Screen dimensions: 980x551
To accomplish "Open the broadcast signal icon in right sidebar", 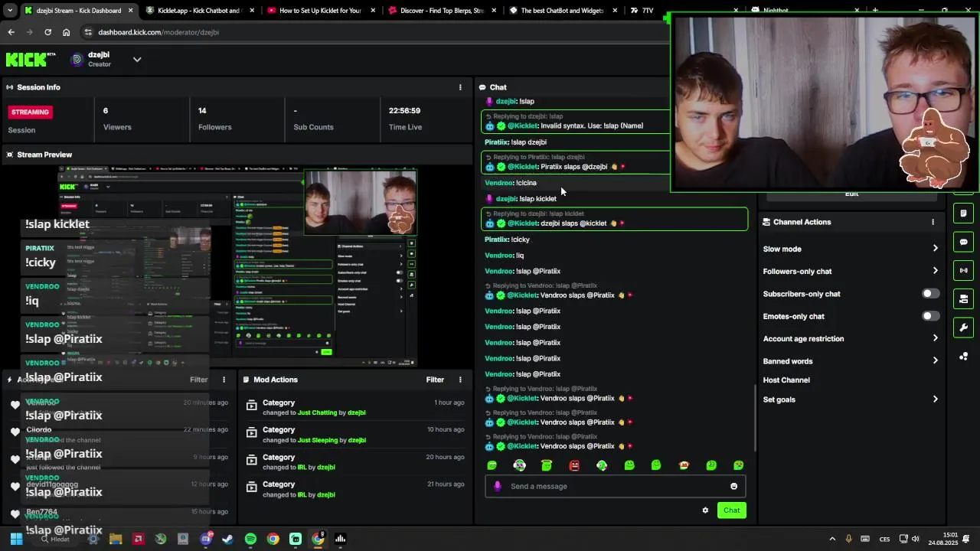I will point(963,270).
